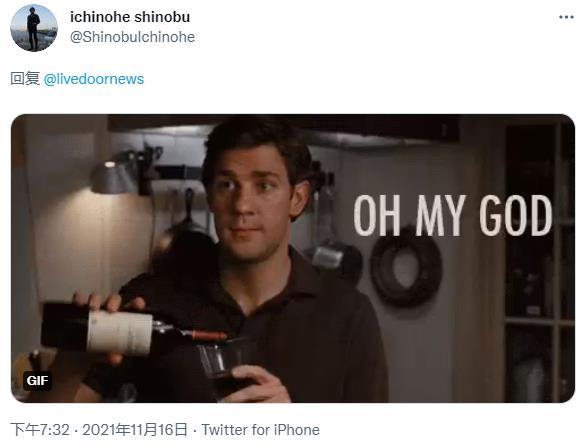Click the round wreath on the wall

coord(406,267)
